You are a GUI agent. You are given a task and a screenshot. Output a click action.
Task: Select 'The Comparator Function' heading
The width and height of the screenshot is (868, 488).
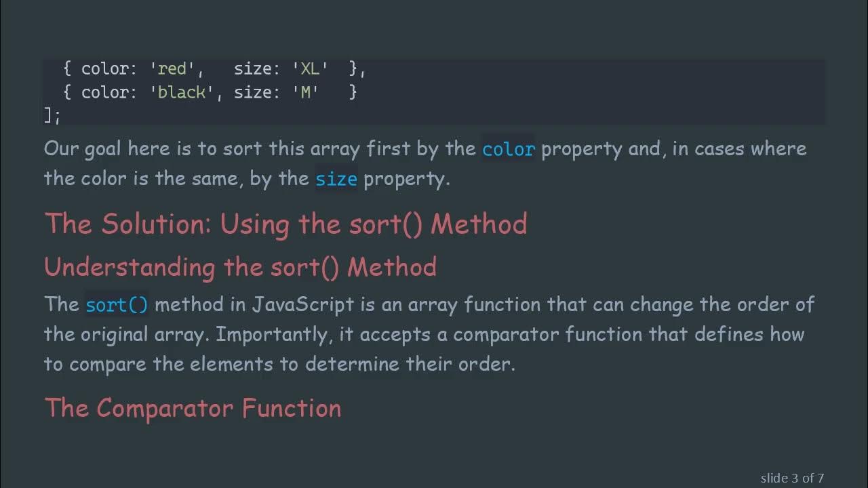(x=193, y=408)
